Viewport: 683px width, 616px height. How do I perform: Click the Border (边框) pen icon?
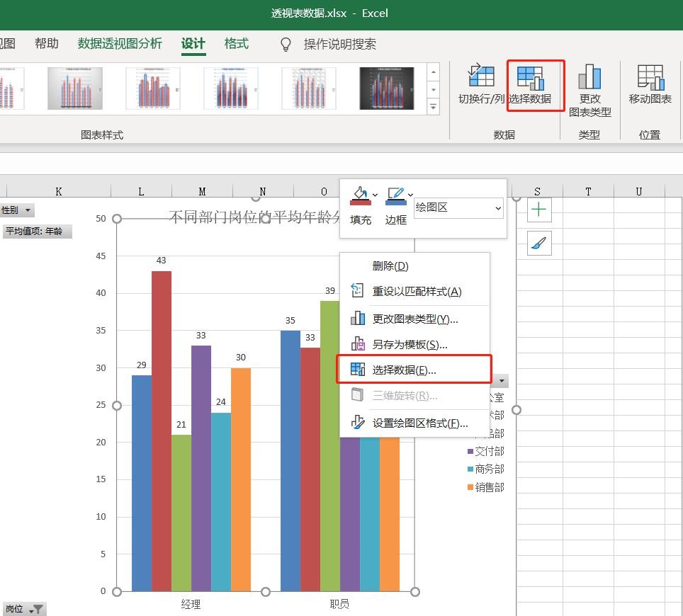pyautogui.click(x=395, y=196)
